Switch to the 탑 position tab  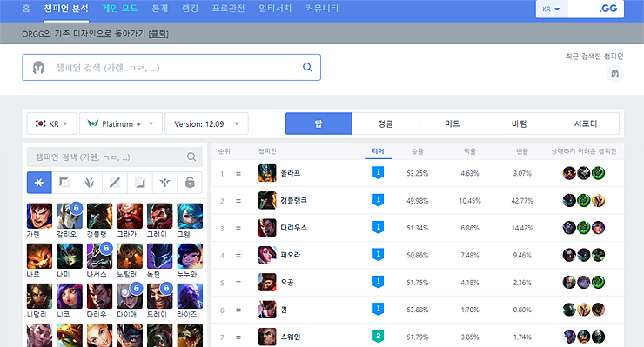coord(319,123)
